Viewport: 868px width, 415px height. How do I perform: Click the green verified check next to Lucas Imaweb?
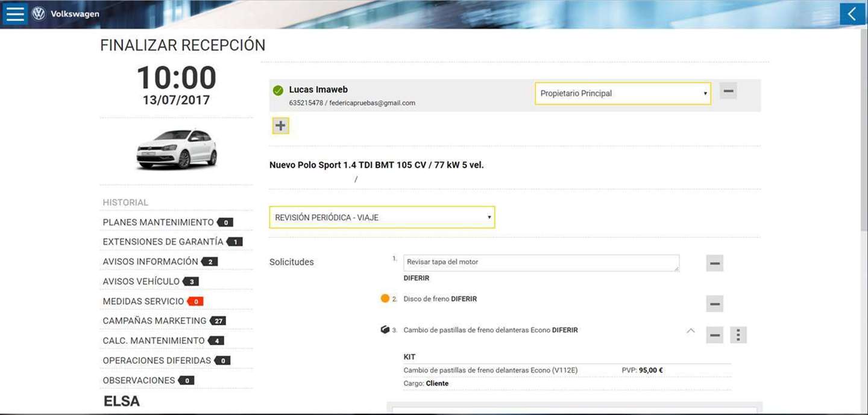[x=278, y=90]
